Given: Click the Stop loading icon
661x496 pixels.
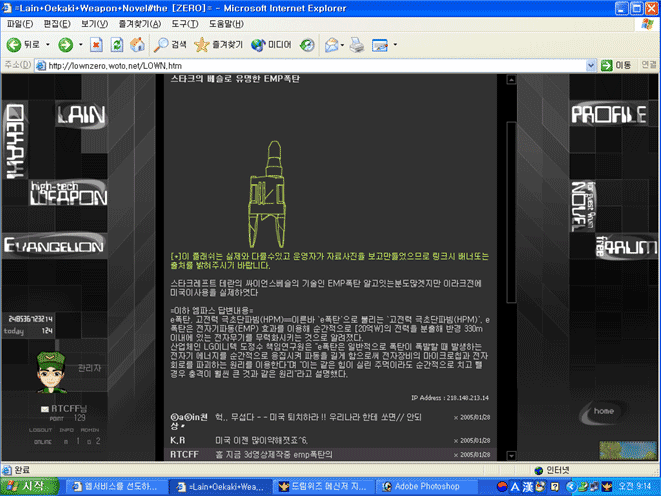Looking at the screenshot, I should [95, 45].
